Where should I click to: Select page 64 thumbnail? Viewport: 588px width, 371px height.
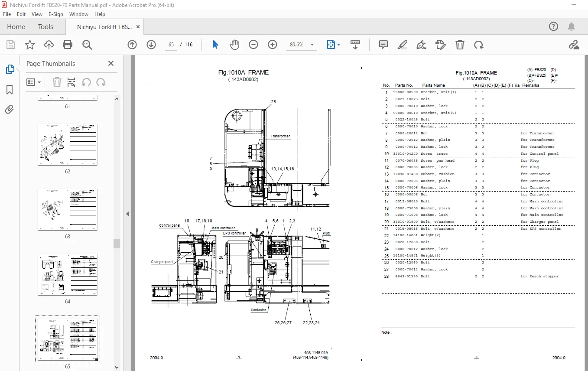tap(67, 275)
